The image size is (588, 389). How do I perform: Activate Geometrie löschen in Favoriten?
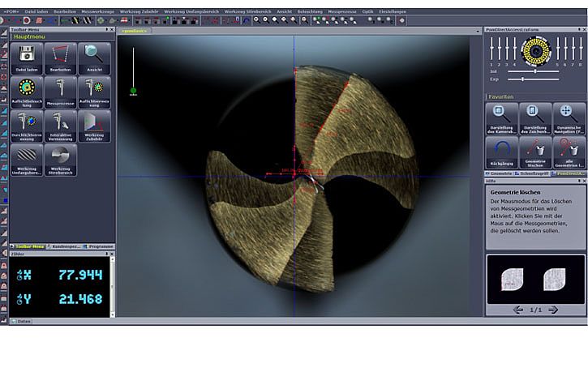click(x=534, y=152)
